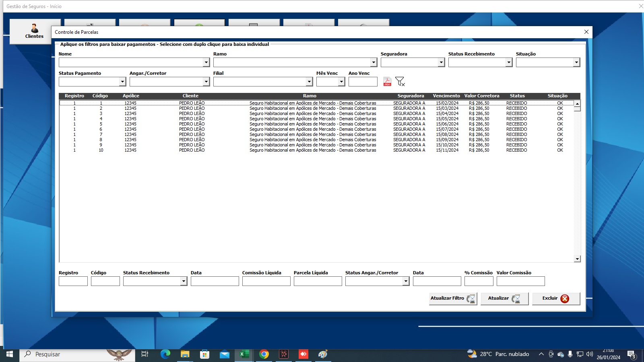Click the Valor Comissão input field

[x=521, y=281]
